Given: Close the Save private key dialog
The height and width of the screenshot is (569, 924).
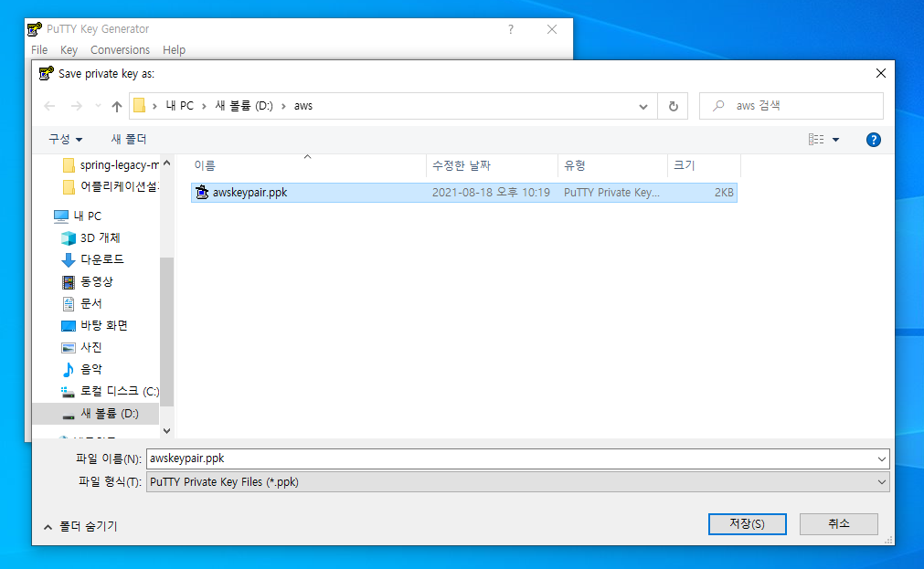Looking at the screenshot, I should click(x=881, y=73).
